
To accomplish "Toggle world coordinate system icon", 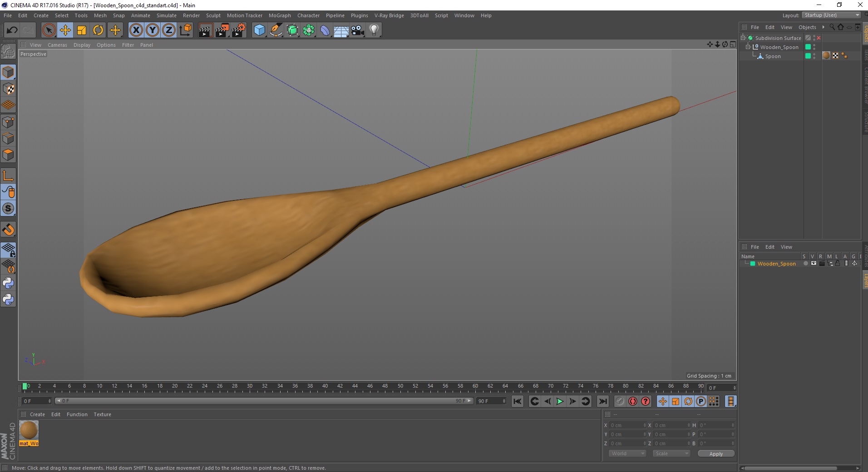I will coord(185,30).
